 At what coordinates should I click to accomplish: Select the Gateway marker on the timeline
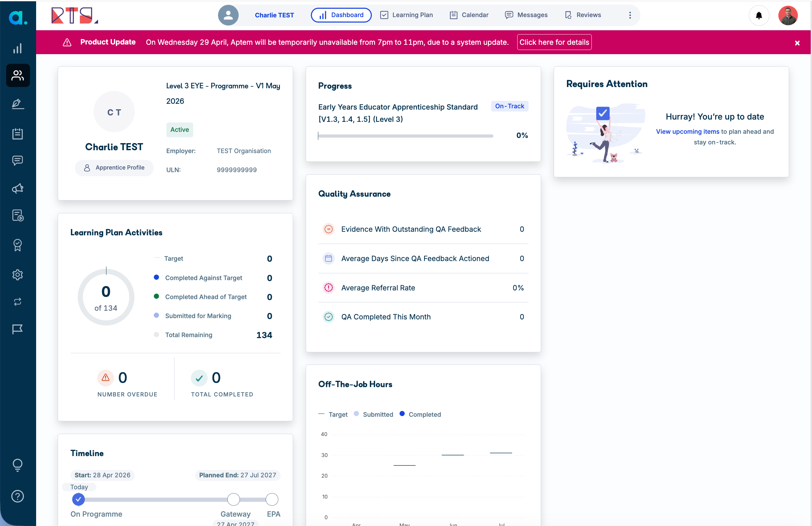pos(233,500)
